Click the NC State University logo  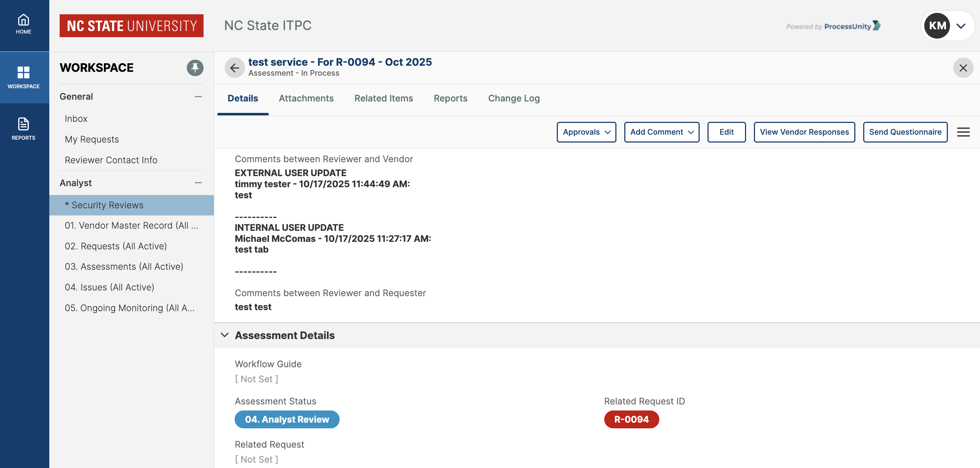(x=131, y=26)
